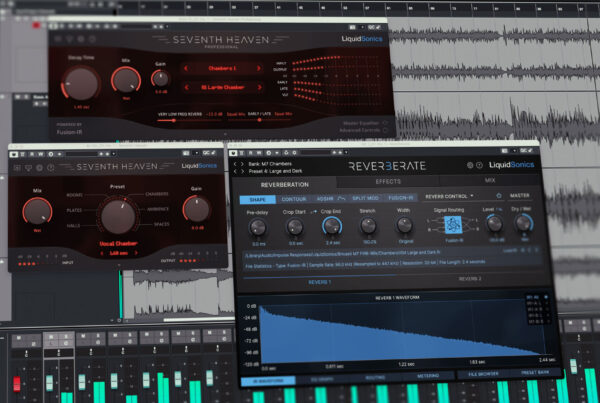Switch to the MIX tab in Reverberate
The width and height of the screenshot is (600, 403).
click(x=490, y=180)
